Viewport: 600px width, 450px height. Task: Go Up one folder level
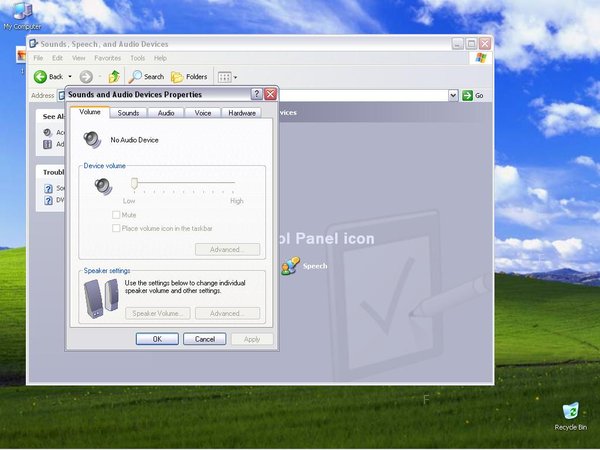[114, 77]
